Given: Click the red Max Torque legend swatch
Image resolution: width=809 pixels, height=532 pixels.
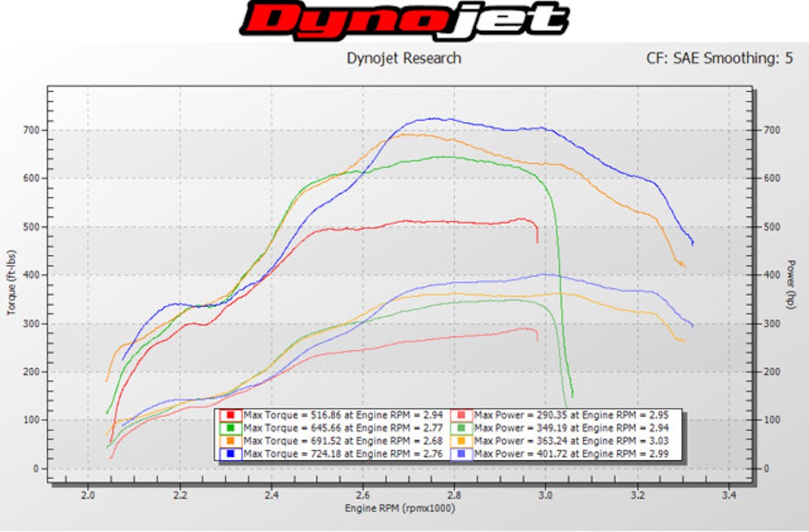Looking at the screenshot, I should [x=229, y=415].
